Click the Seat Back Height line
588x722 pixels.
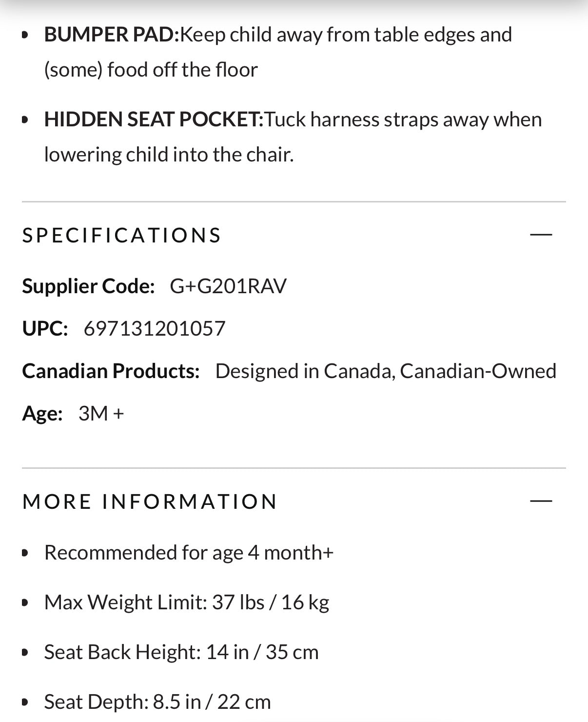click(x=181, y=652)
